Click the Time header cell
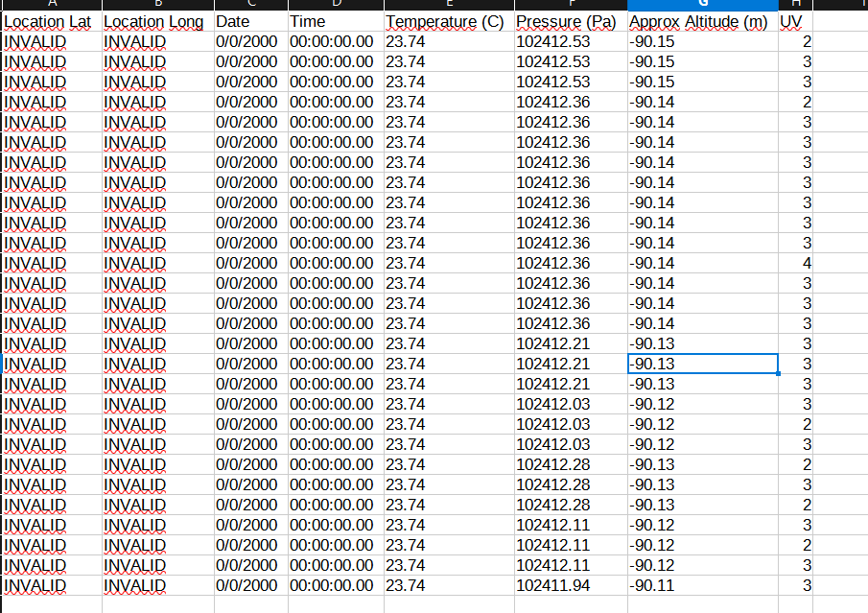 336,22
